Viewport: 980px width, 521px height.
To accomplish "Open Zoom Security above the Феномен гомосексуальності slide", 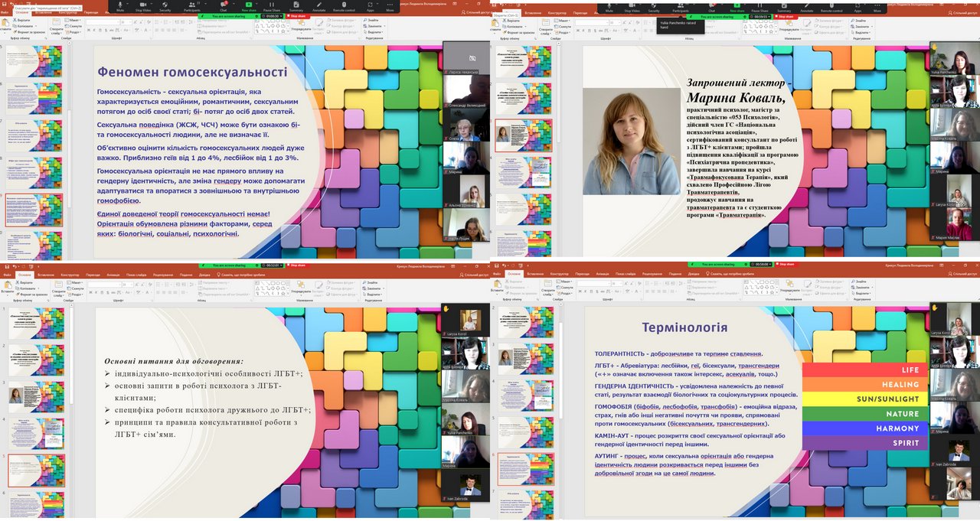I will (165, 6).
